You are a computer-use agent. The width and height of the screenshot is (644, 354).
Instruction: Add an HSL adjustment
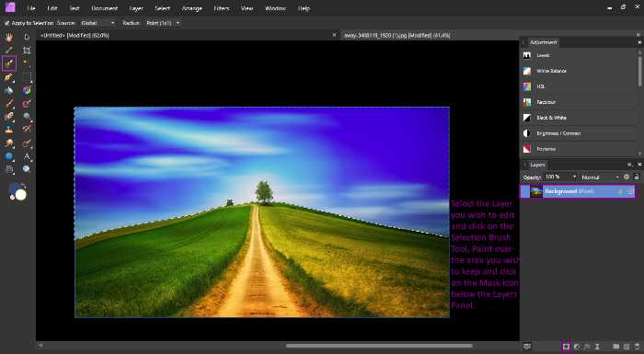tap(579, 86)
